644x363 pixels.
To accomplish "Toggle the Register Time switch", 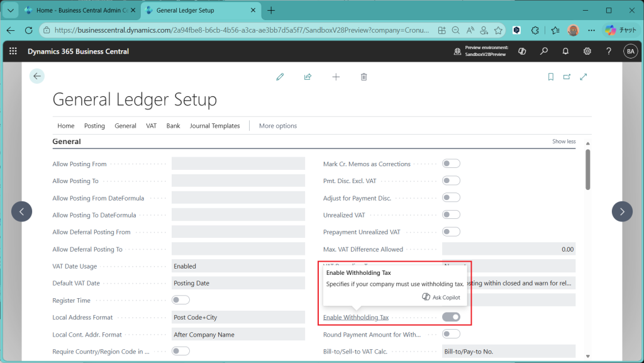I will coord(180,300).
